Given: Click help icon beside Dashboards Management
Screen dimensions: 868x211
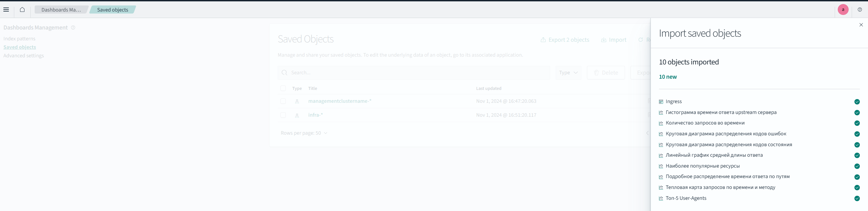Looking at the screenshot, I should click(73, 27).
